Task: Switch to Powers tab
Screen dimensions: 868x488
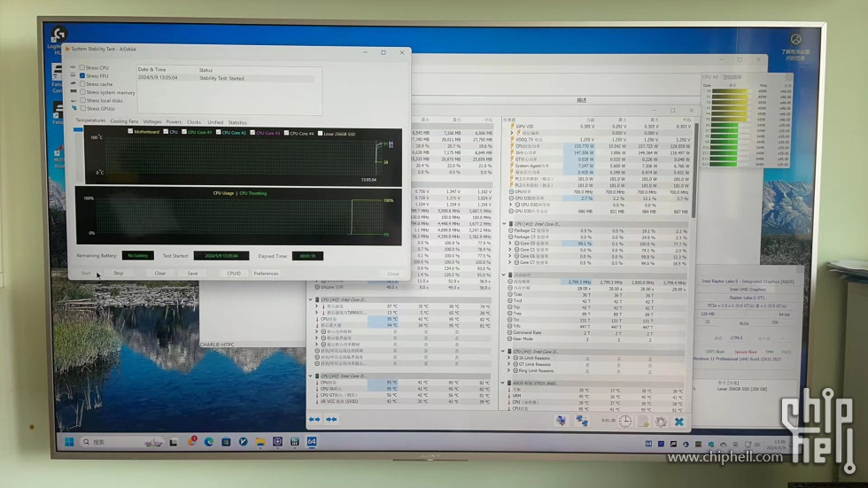Action: pyautogui.click(x=174, y=121)
